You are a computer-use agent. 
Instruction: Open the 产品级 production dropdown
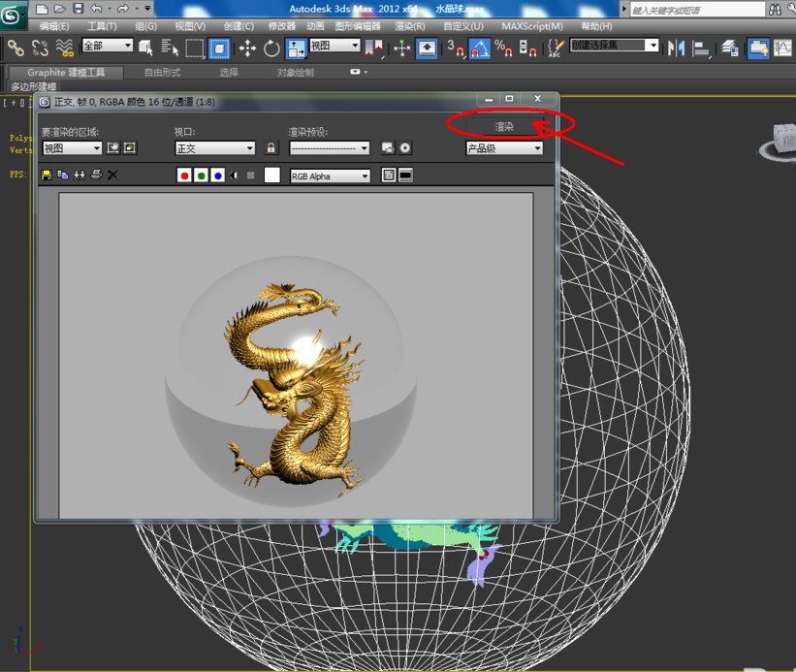click(x=504, y=148)
